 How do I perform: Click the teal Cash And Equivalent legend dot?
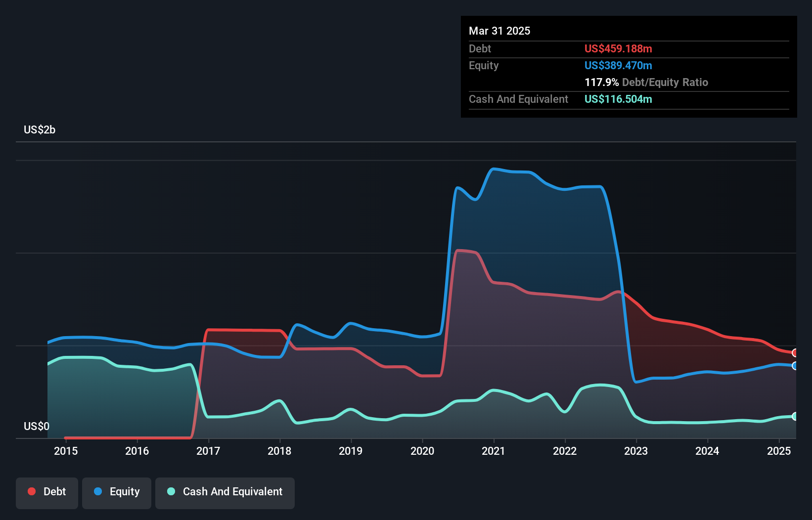point(171,491)
